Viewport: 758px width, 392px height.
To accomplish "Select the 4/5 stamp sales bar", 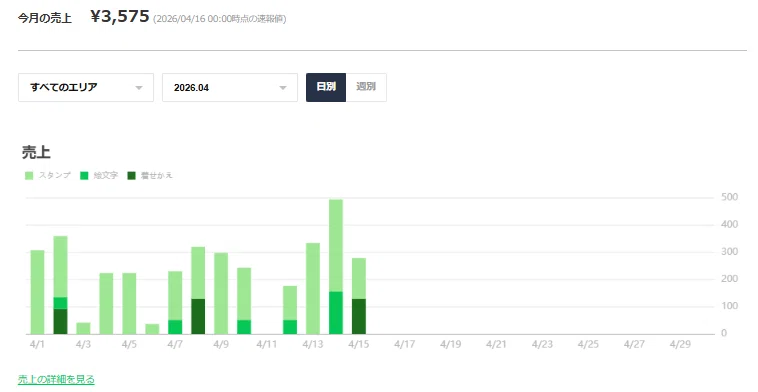I will coord(129,304).
